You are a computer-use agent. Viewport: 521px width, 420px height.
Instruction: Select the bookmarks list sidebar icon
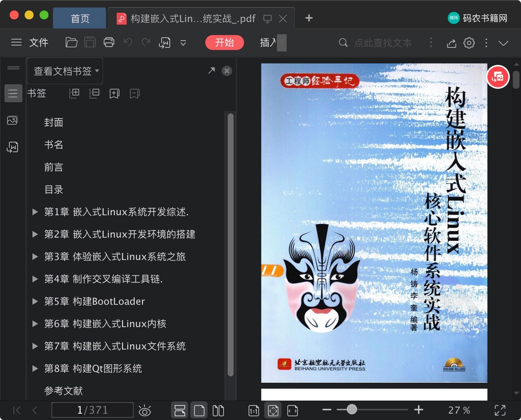pos(13,93)
